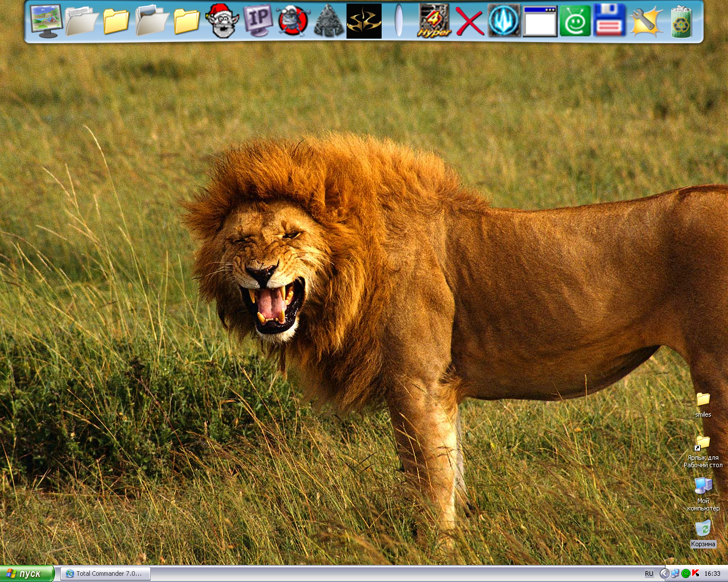
Task: Click the Пуск start button
Action: pyautogui.click(x=27, y=573)
